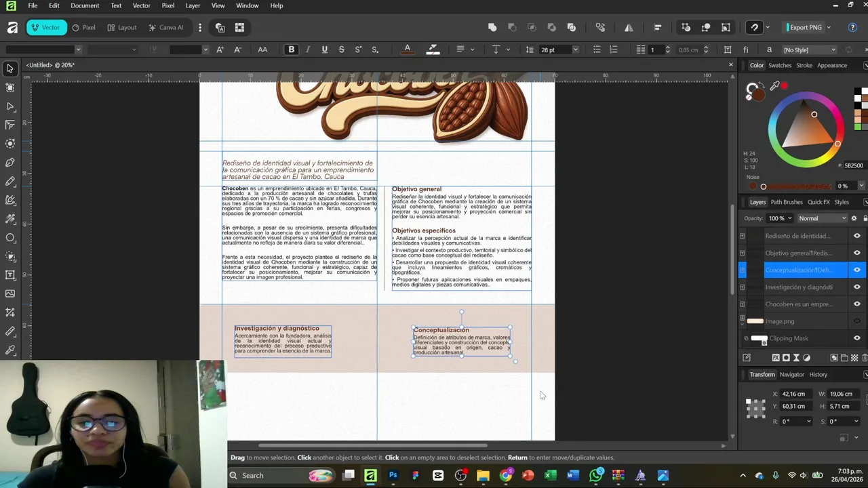This screenshot has height=488, width=868.
Task: Click the snapping magnet icon
Action: (x=754, y=27)
